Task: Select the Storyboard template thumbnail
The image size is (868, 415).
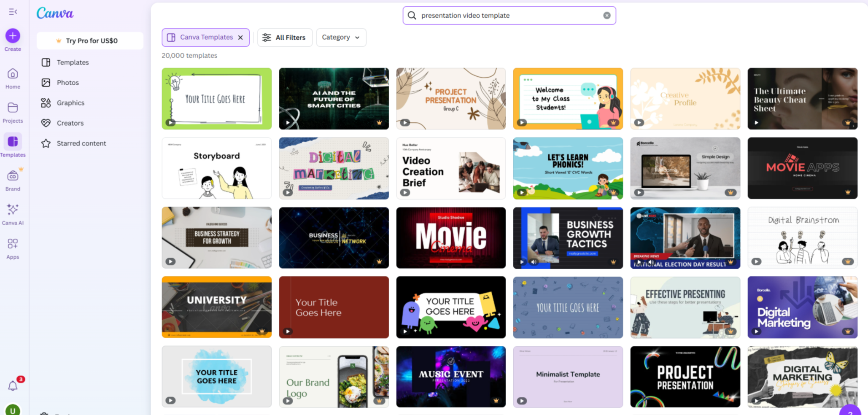Action: coord(216,168)
